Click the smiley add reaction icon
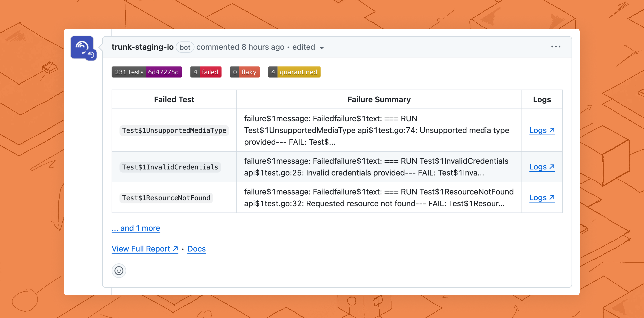644x318 pixels. tap(119, 271)
